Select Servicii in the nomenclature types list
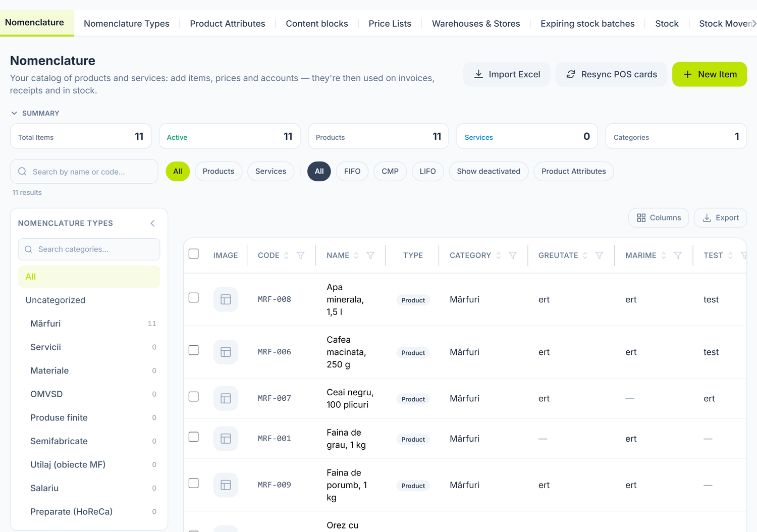Image resolution: width=757 pixels, height=532 pixels. (x=89, y=347)
